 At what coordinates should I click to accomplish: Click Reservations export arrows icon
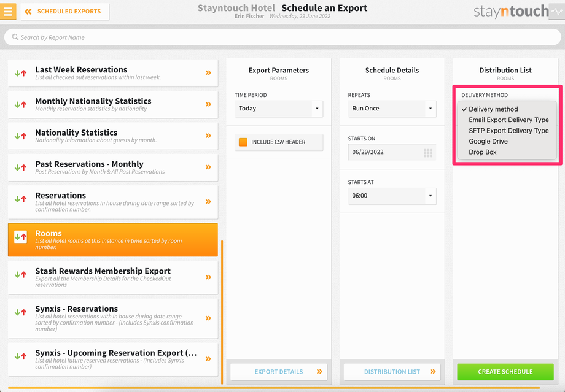coord(20,199)
